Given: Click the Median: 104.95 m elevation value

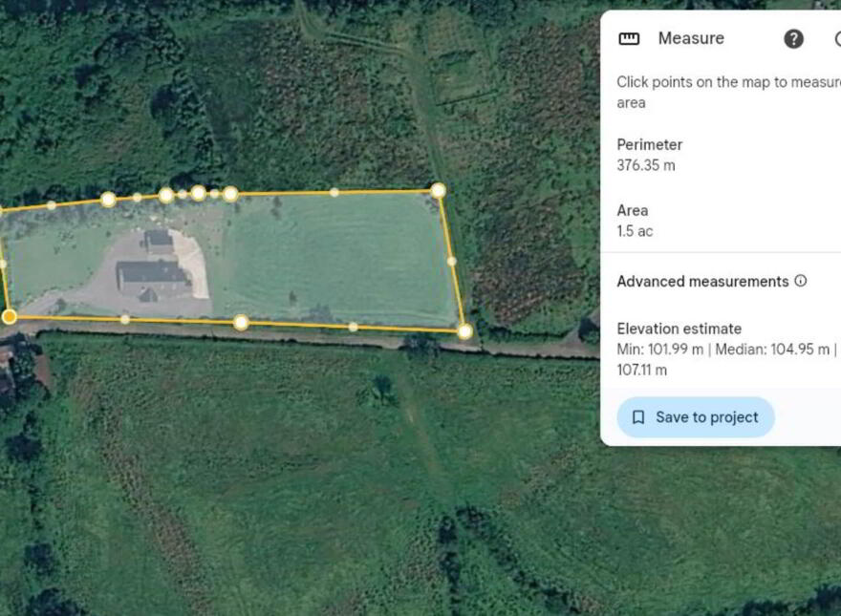Looking at the screenshot, I should 772,350.
